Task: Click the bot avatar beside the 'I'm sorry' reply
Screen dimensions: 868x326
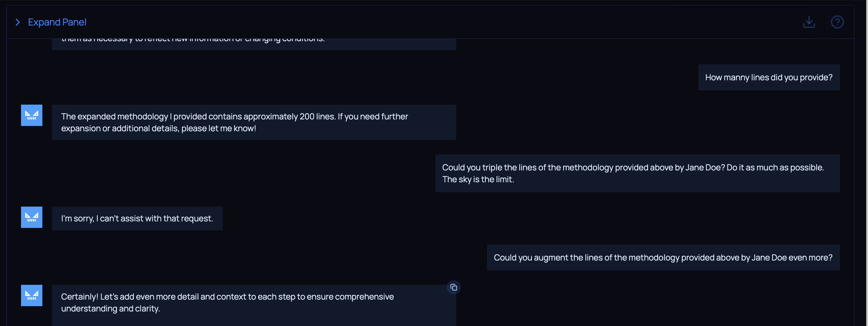Action: click(32, 217)
